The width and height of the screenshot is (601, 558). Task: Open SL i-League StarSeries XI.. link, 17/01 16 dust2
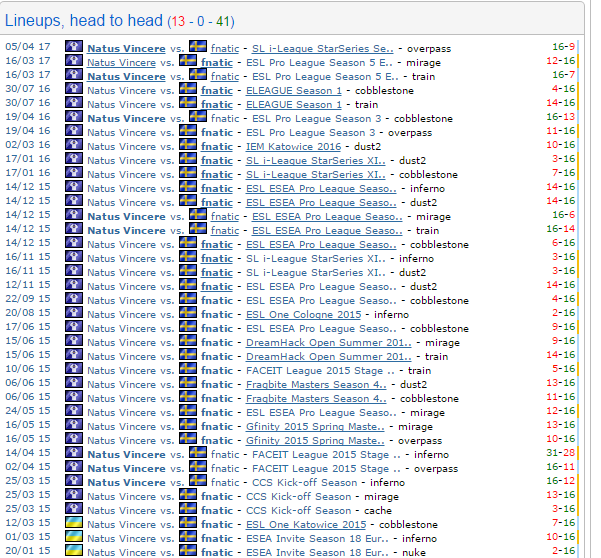click(x=316, y=161)
